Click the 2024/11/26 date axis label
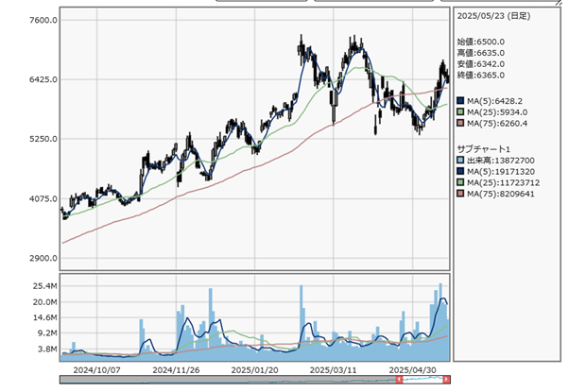The height and width of the screenshot is (392, 569). click(x=176, y=370)
